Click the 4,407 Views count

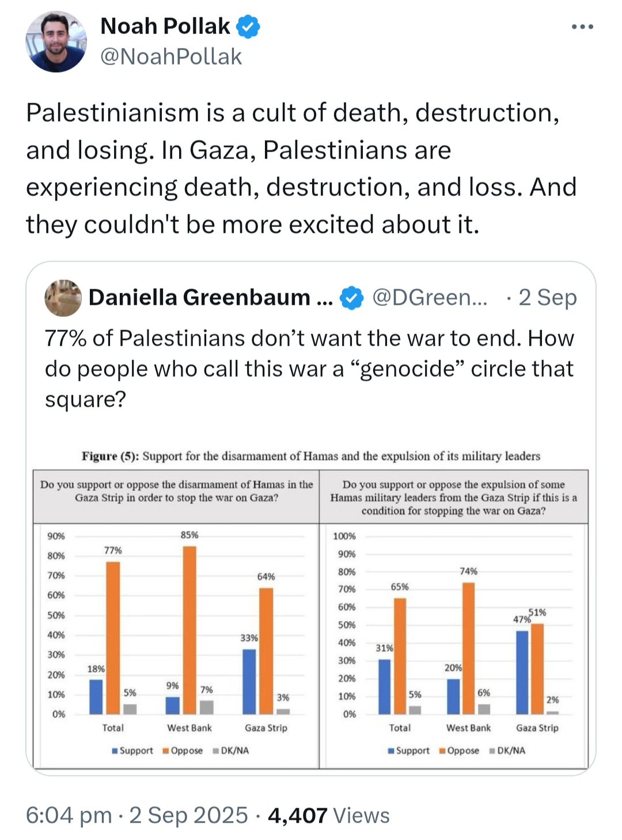click(x=328, y=815)
